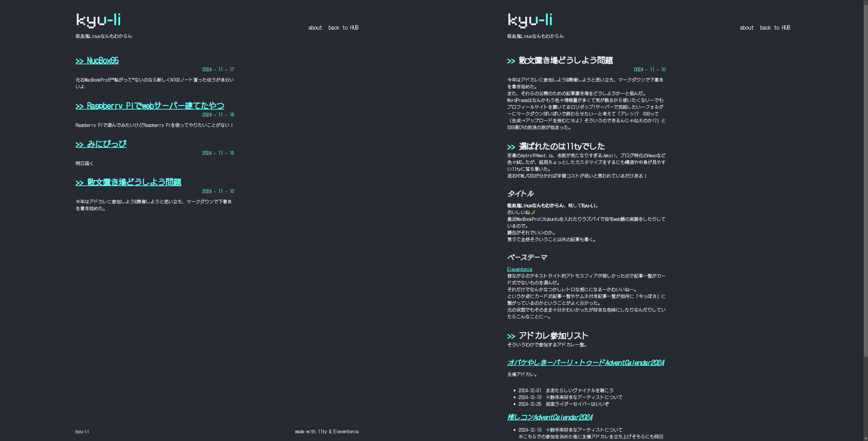The height and width of the screenshot is (441, 868).
Task: Click the タイトル subheading
Action: point(520,194)
